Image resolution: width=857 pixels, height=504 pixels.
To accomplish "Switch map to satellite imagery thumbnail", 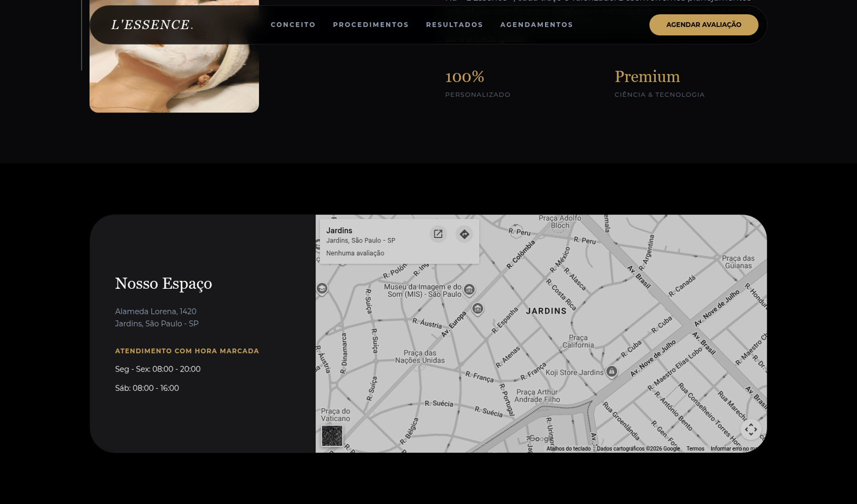I will 332,436.
